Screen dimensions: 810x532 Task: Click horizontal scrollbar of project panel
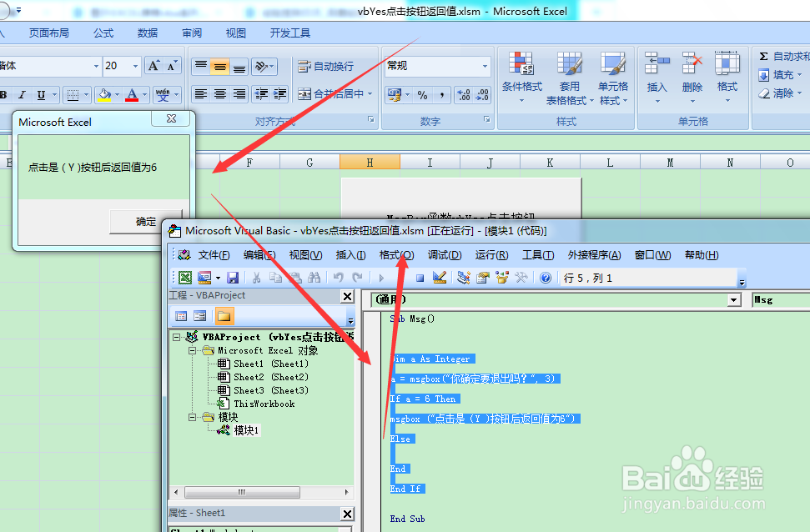[261, 492]
